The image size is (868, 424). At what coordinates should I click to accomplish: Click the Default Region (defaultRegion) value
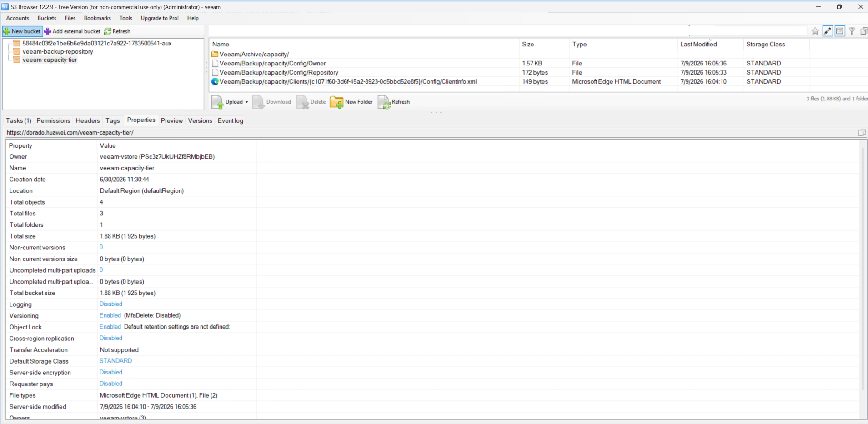tap(142, 190)
